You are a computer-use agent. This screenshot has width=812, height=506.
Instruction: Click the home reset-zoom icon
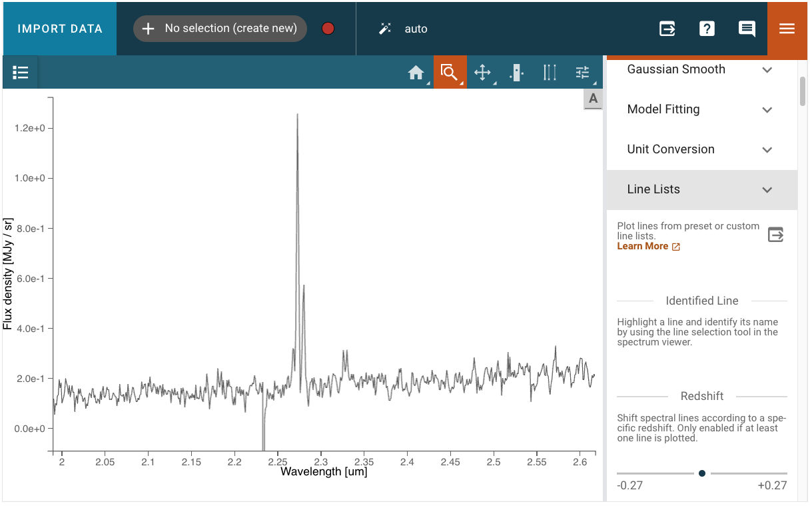point(416,73)
